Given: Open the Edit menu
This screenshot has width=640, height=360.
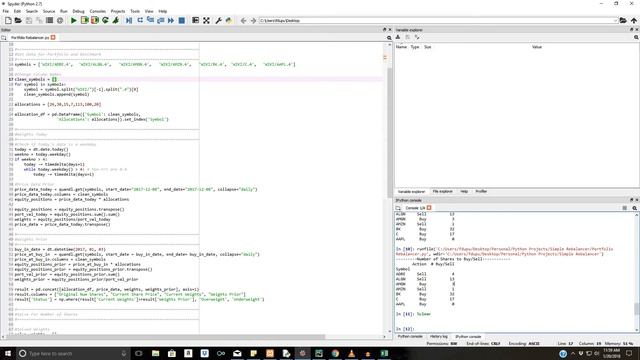Looking at the screenshot, I should tap(17, 11).
